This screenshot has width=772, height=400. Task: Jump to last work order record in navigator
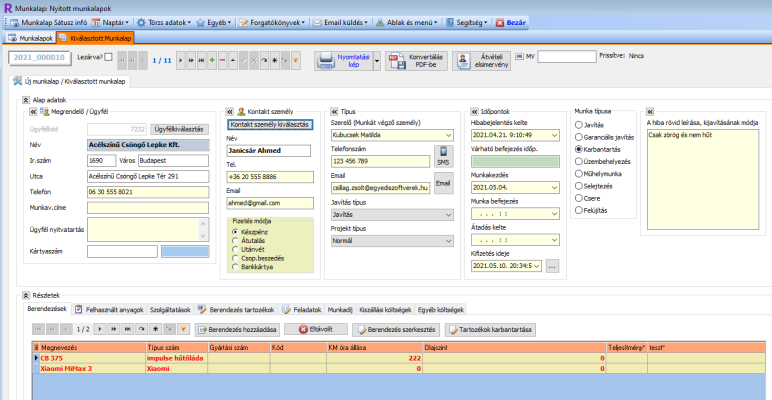(x=201, y=60)
